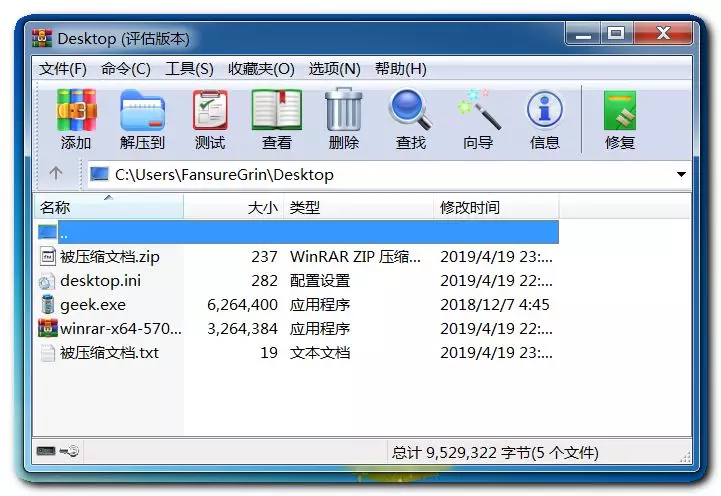
Task: Select the geek.exe trash icon
Action: coord(47,304)
